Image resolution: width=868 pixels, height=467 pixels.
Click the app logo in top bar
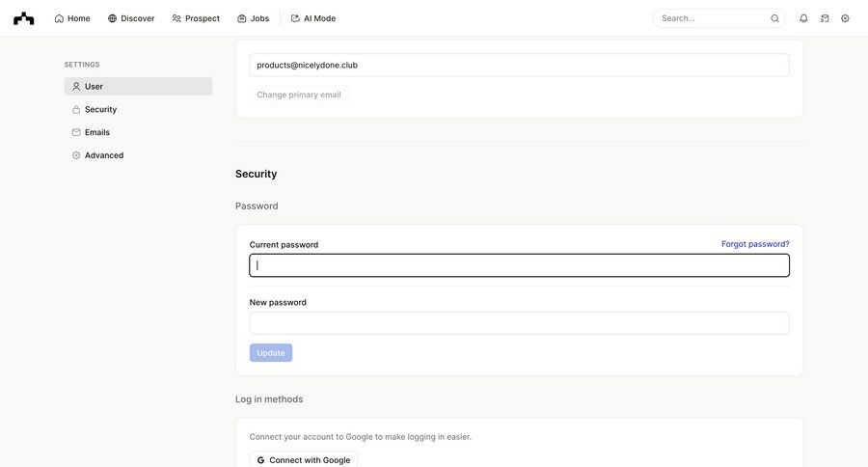24,18
